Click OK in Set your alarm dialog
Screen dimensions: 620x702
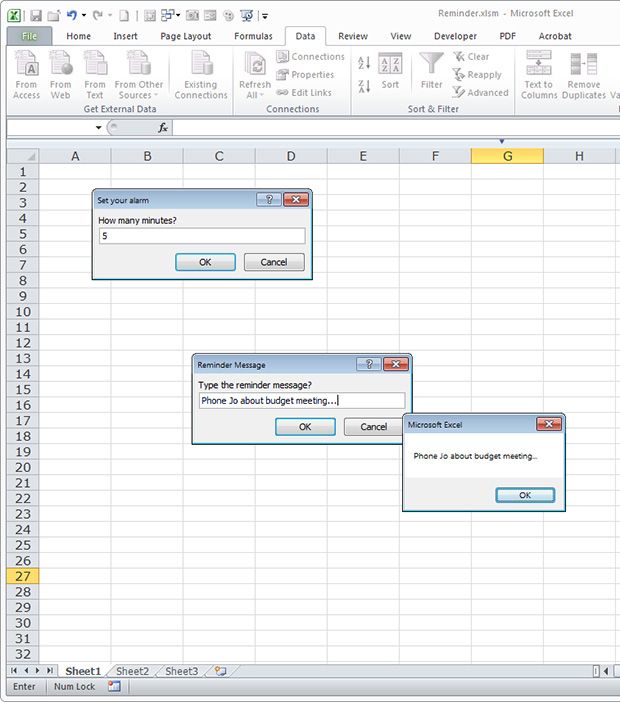point(205,262)
